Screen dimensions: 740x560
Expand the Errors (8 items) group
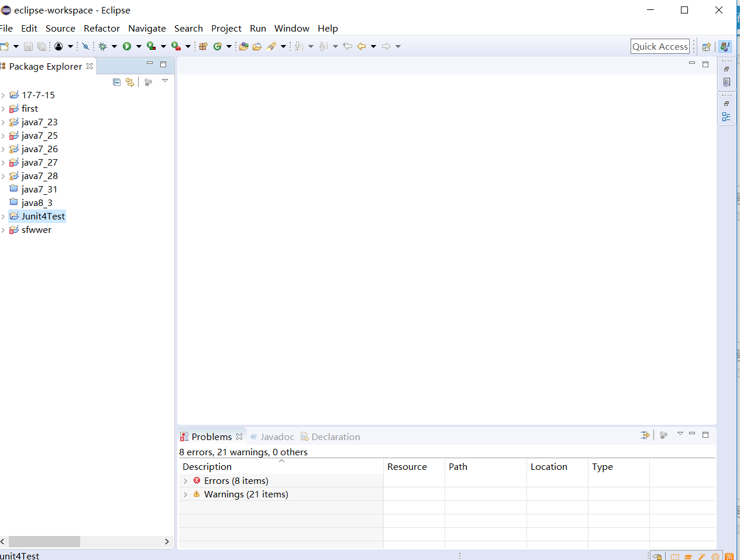pyautogui.click(x=185, y=481)
